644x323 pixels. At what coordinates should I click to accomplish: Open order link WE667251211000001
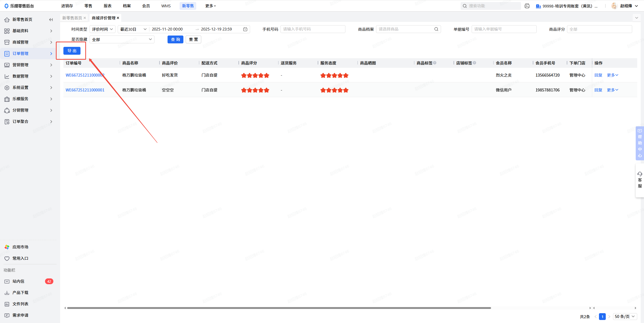click(x=85, y=90)
